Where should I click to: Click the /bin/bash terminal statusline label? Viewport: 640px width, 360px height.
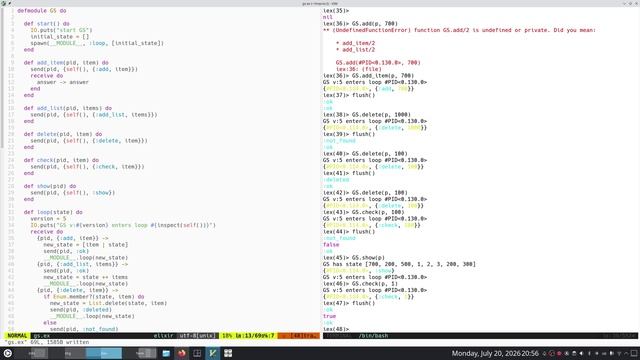tap(373, 336)
